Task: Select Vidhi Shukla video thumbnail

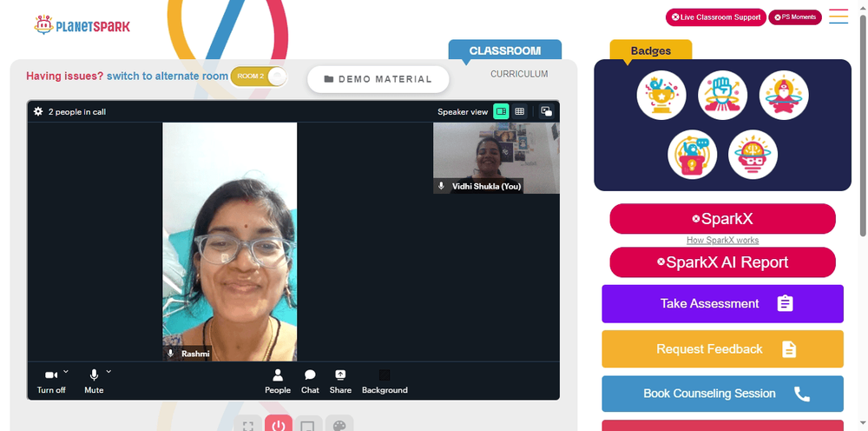Action: click(496, 158)
